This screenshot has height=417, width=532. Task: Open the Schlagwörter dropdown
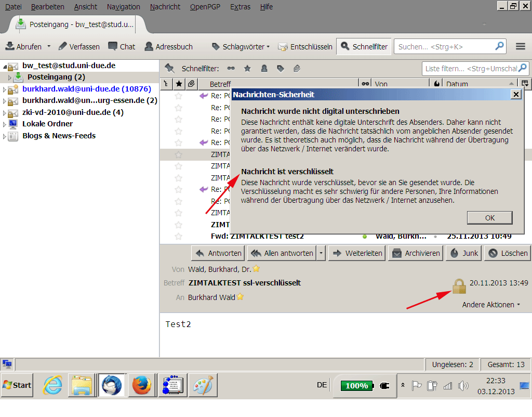click(x=241, y=46)
